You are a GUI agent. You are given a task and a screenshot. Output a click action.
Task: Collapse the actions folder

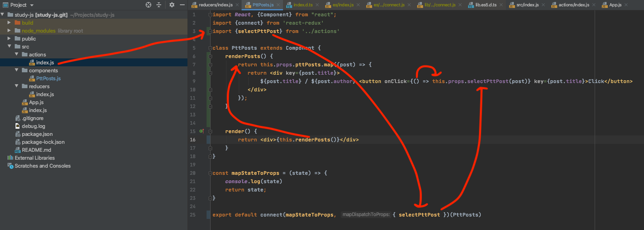click(16, 54)
